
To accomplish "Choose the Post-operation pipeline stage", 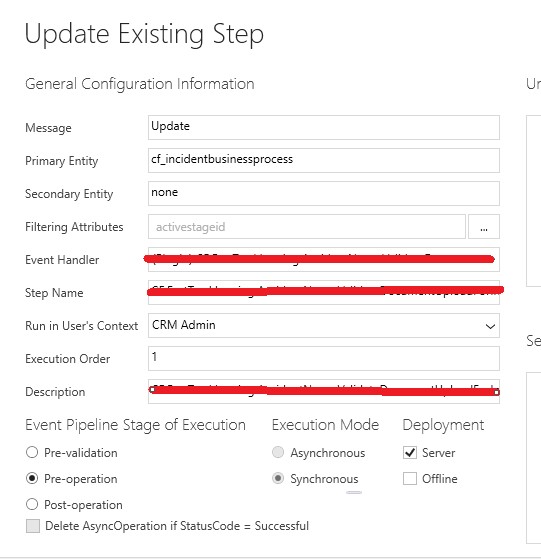I will (x=32, y=504).
